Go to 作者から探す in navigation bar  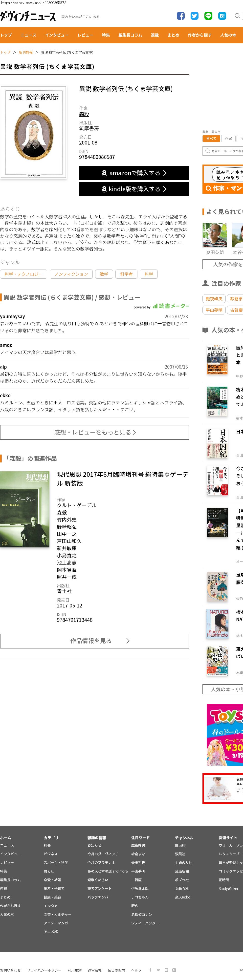coord(199,35)
